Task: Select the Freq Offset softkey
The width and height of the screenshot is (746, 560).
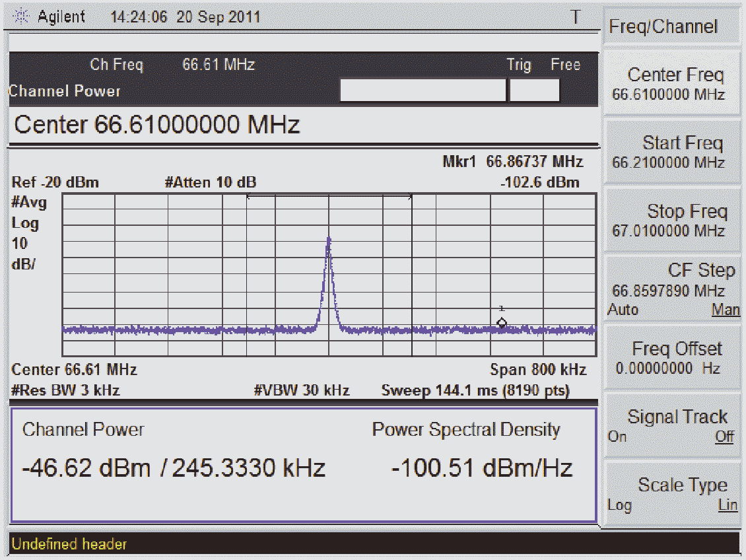Action: point(671,357)
